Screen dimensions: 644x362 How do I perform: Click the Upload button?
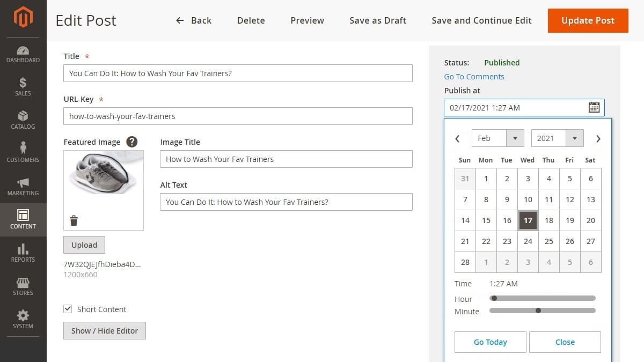pos(84,245)
